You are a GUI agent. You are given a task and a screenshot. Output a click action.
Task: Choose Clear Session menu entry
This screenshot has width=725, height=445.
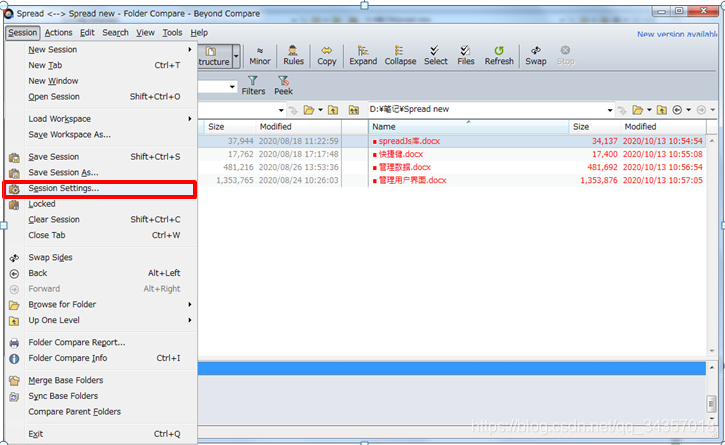(x=100, y=220)
